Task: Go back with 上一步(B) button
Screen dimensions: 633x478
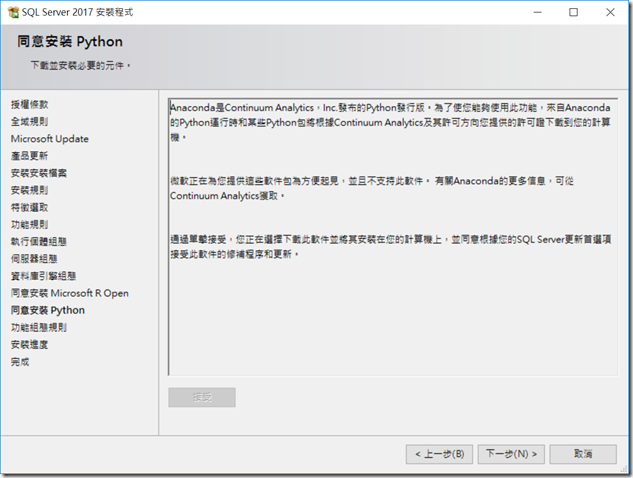Action: 439,454
